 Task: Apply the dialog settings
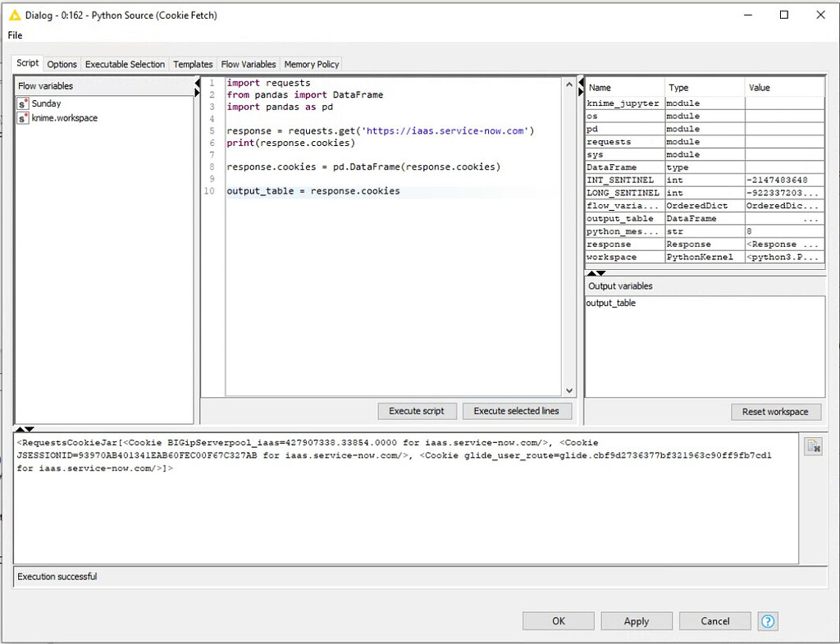point(636,621)
